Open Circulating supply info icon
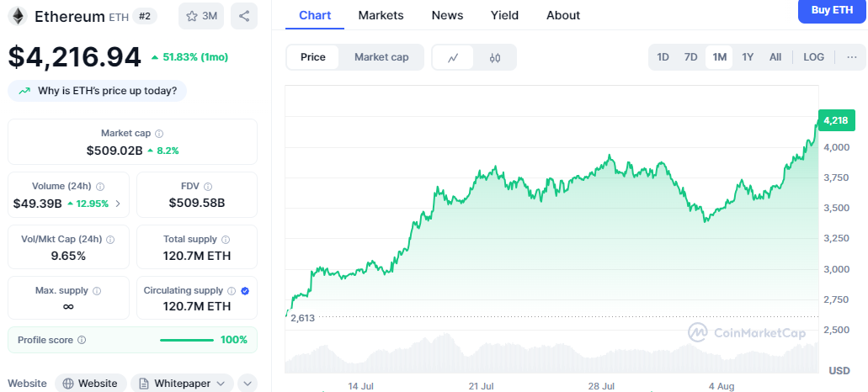 232,291
